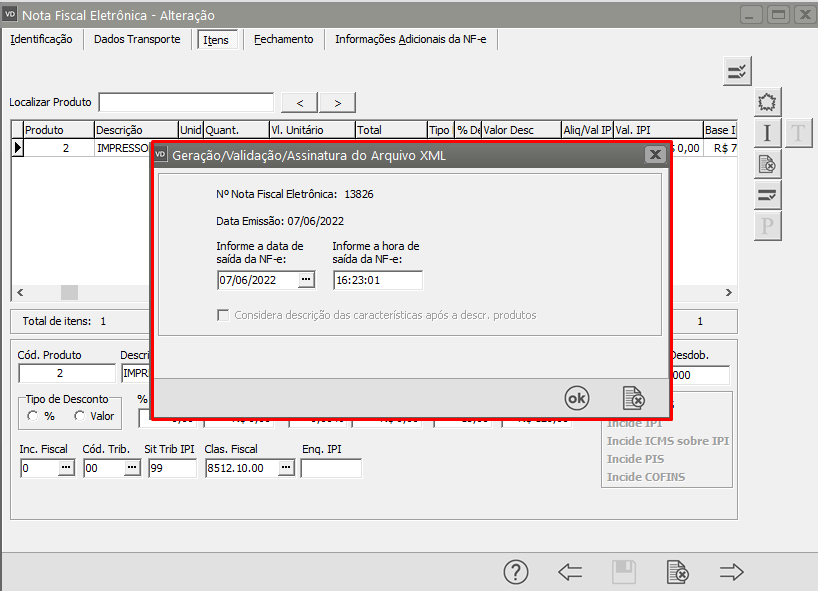The height and width of the screenshot is (591, 818).
Task: Click the OK icon in XML dialog
Action: (577, 398)
